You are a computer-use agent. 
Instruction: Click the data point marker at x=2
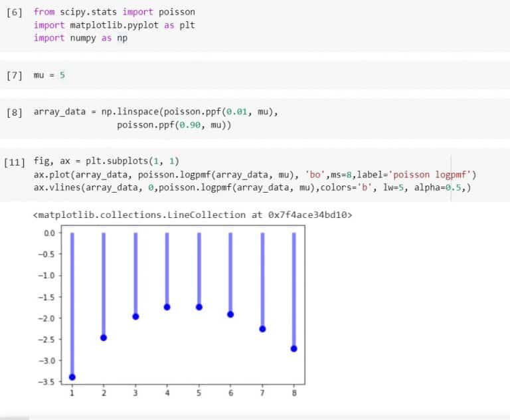(104, 338)
